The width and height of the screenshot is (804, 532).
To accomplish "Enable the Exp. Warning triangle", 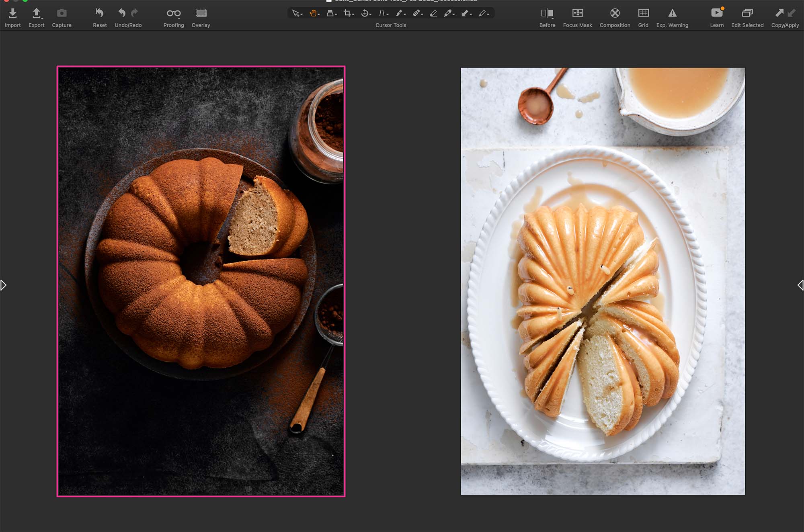I will pos(673,13).
